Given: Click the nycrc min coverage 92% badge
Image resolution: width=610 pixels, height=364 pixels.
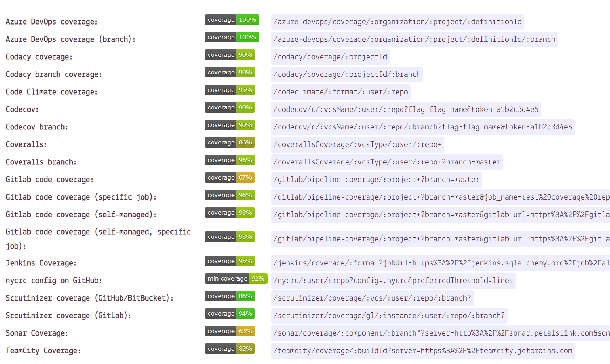Looking at the screenshot, I should point(236,278).
